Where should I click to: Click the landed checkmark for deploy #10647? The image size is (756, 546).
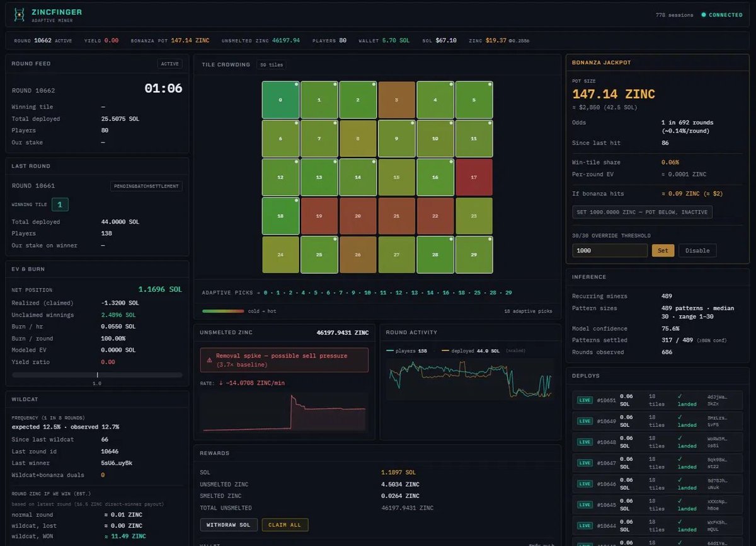[x=679, y=459]
